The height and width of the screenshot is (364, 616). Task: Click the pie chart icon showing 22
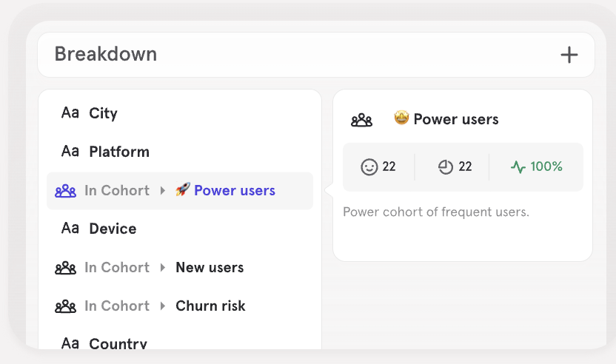[x=445, y=167]
